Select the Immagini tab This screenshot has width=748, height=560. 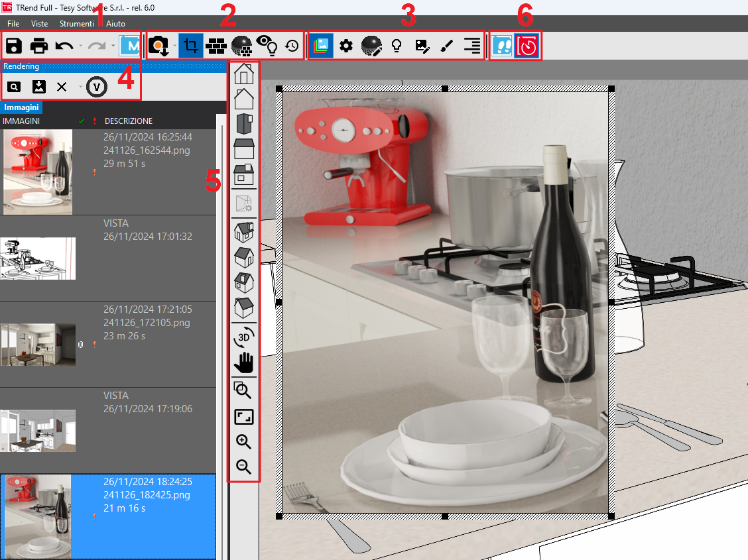[x=22, y=107]
